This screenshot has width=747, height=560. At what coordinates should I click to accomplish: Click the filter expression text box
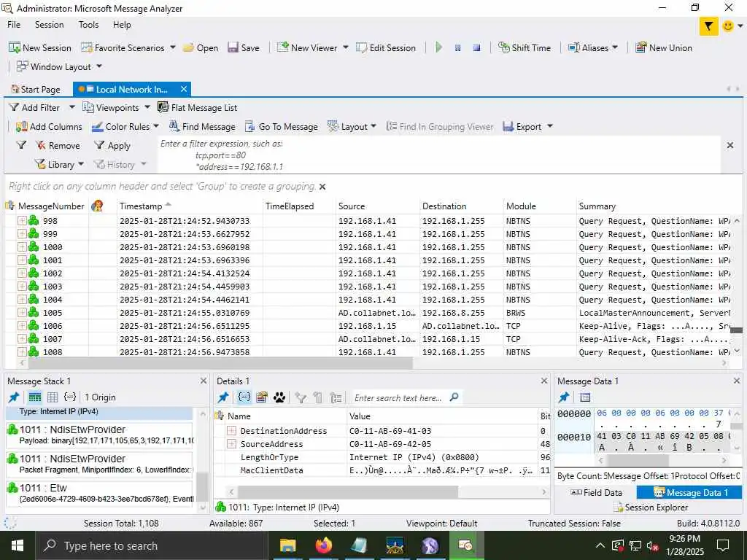click(x=438, y=155)
